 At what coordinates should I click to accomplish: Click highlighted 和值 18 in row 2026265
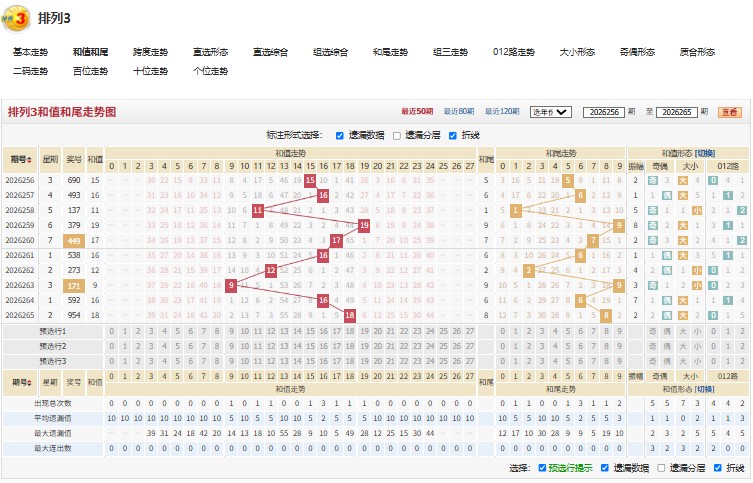tap(350, 315)
